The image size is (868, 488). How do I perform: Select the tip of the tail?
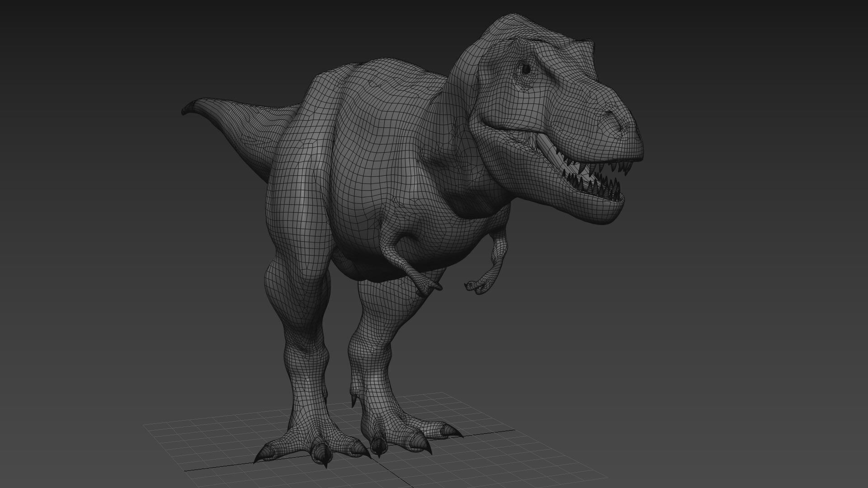pyautogui.click(x=185, y=111)
